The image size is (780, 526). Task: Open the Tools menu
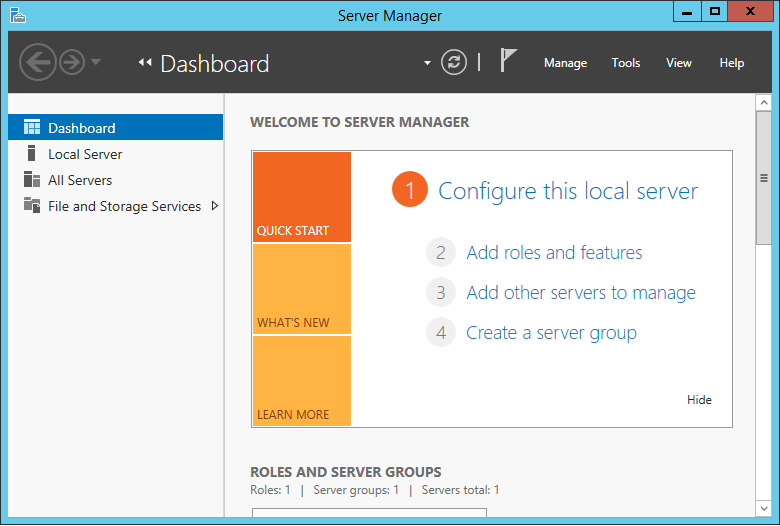tap(626, 63)
